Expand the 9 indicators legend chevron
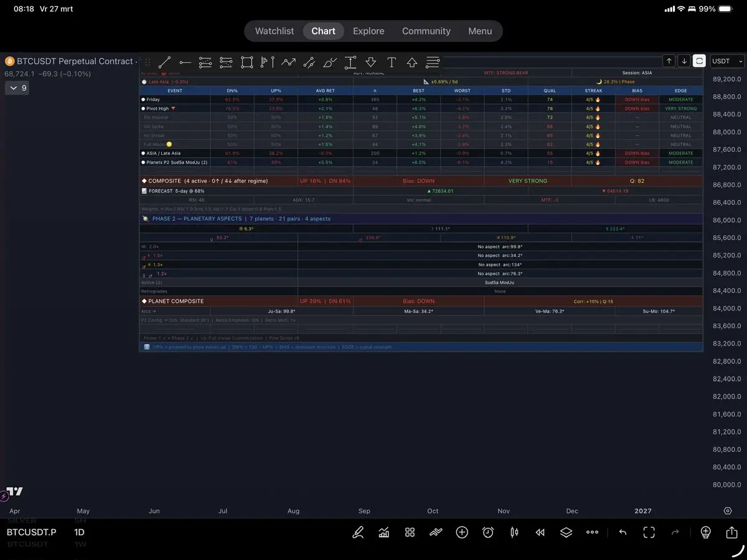This screenshot has height=560, width=747. coord(16,88)
